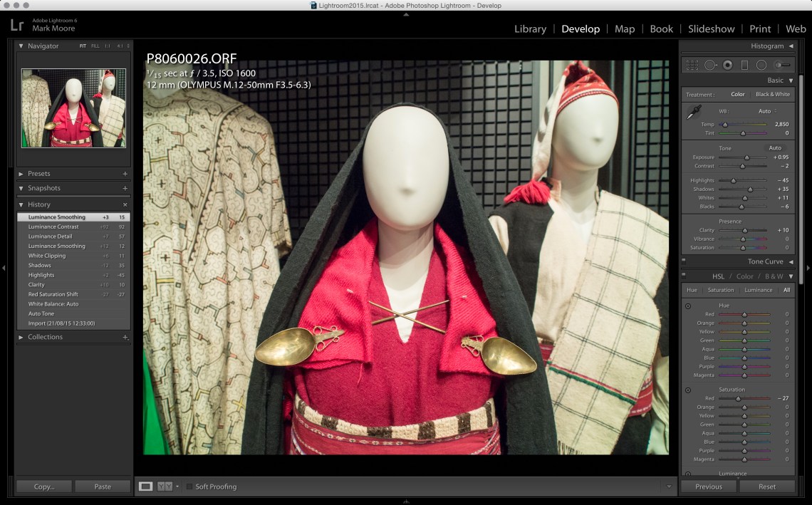
Task: Activate the Spot Removal tool
Action: pyautogui.click(x=710, y=65)
